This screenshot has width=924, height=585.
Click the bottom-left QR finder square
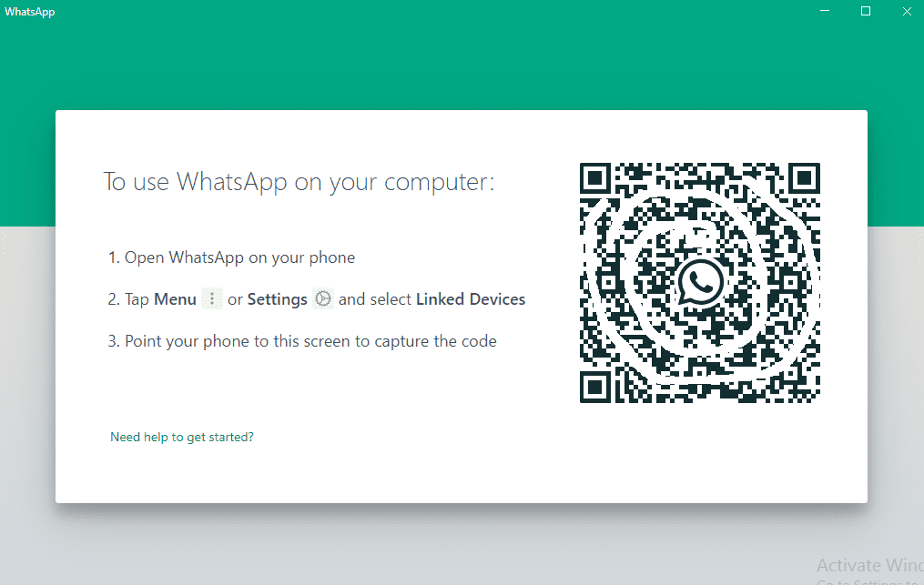click(x=595, y=388)
